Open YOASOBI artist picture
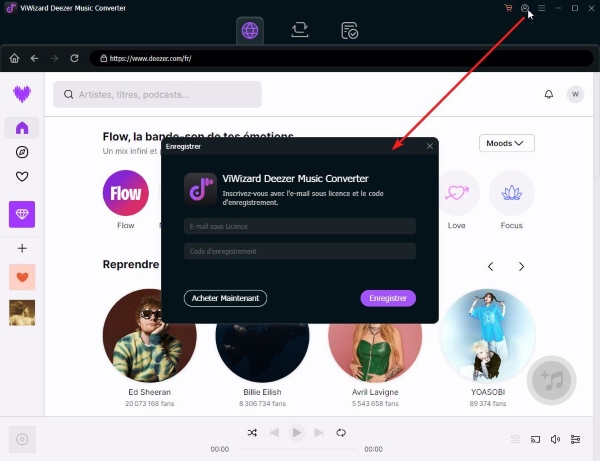This screenshot has width=600, height=461. pos(488,336)
